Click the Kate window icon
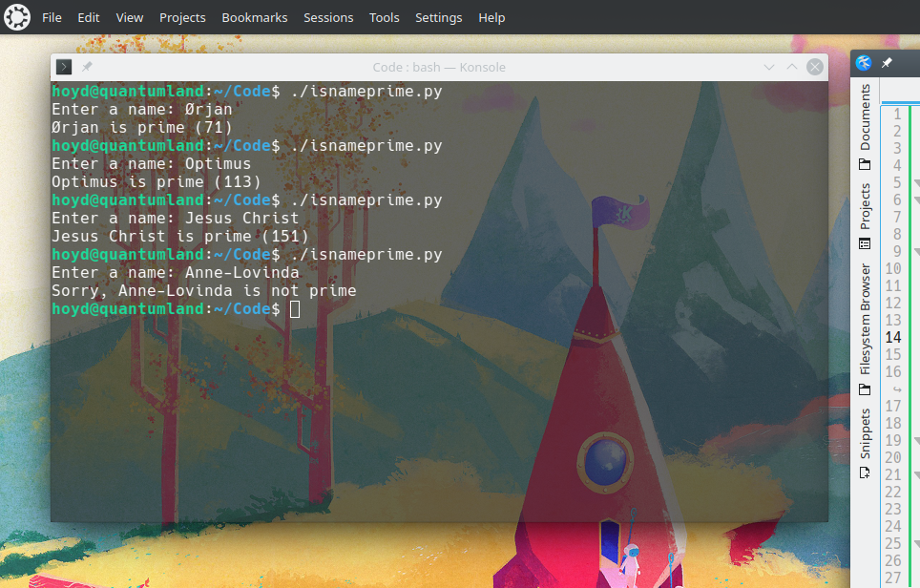Image resolution: width=920 pixels, height=588 pixels. click(x=864, y=63)
